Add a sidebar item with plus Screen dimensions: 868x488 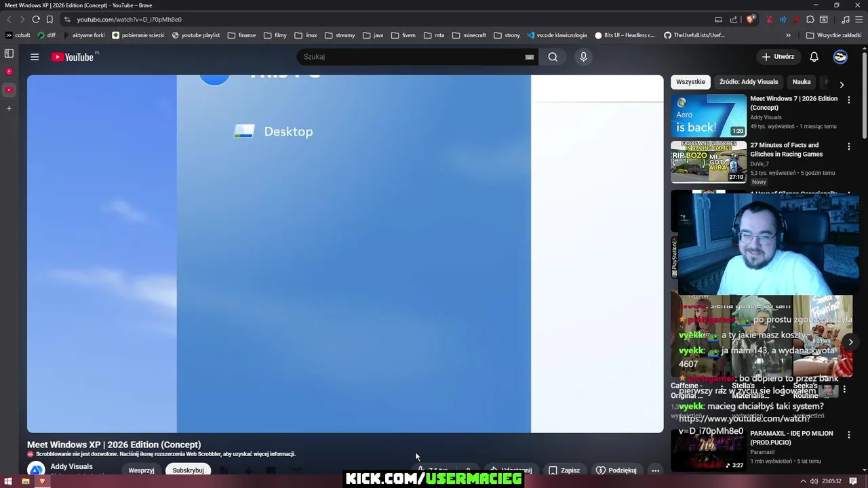tap(9, 108)
